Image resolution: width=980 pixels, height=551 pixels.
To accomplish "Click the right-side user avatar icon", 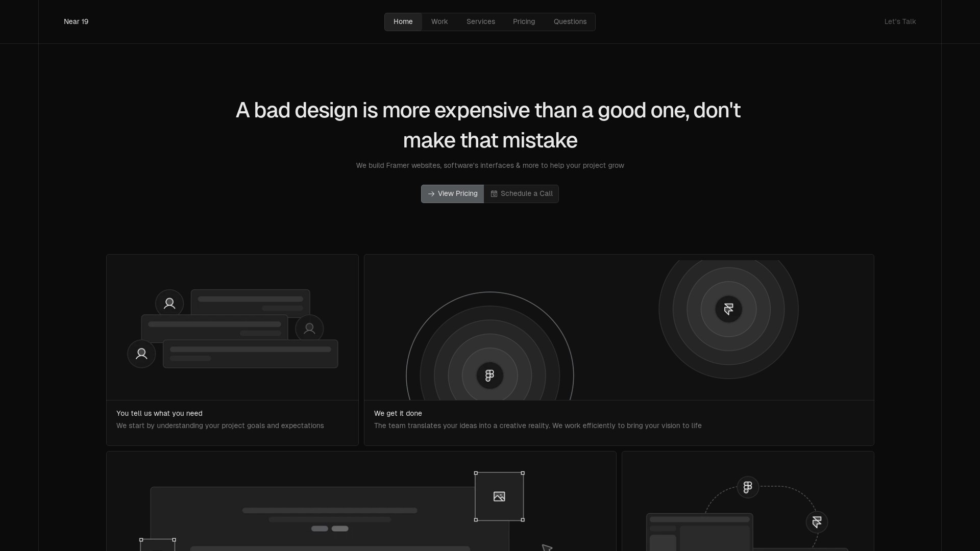I will point(309,329).
